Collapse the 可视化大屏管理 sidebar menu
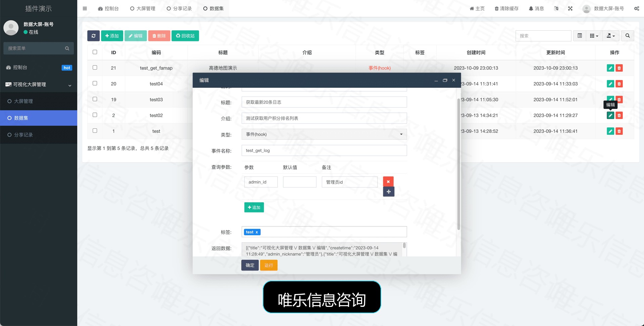The width and height of the screenshot is (644, 326). coord(39,84)
